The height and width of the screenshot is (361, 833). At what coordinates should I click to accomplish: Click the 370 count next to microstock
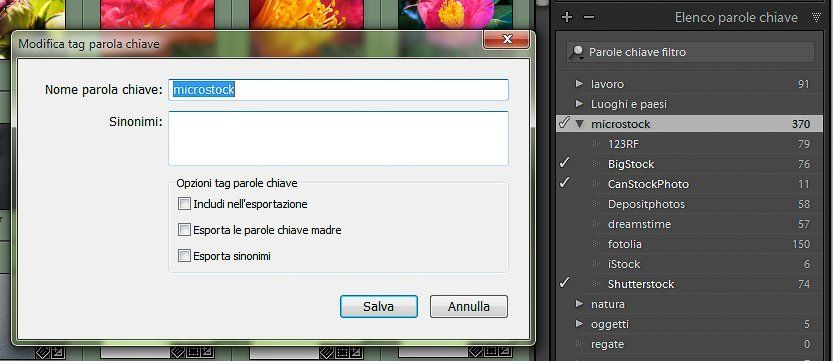click(x=801, y=124)
